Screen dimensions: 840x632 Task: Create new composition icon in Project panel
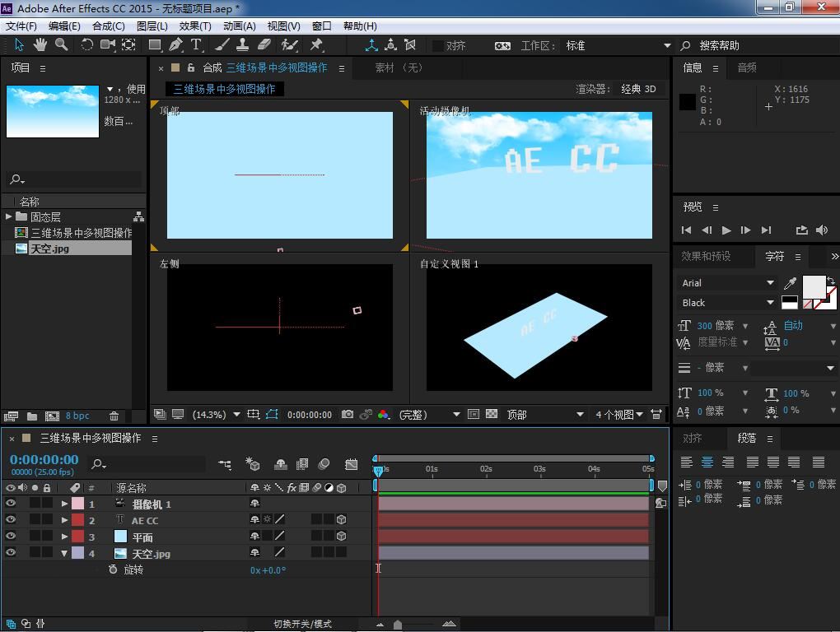[52, 416]
